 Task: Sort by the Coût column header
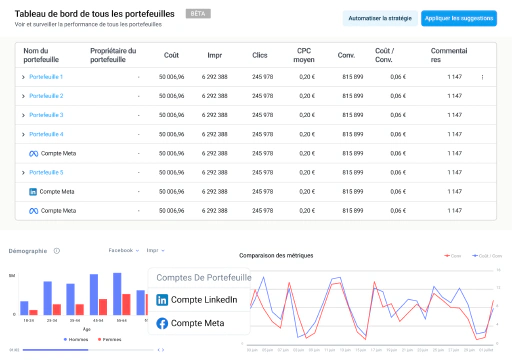pyautogui.click(x=171, y=55)
